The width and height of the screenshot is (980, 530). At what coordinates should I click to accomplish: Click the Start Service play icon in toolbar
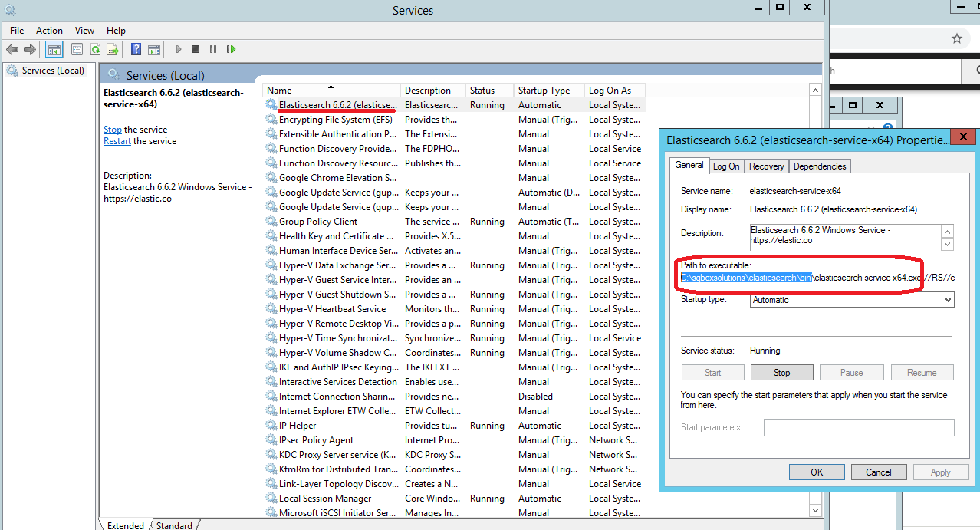click(x=179, y=49)
